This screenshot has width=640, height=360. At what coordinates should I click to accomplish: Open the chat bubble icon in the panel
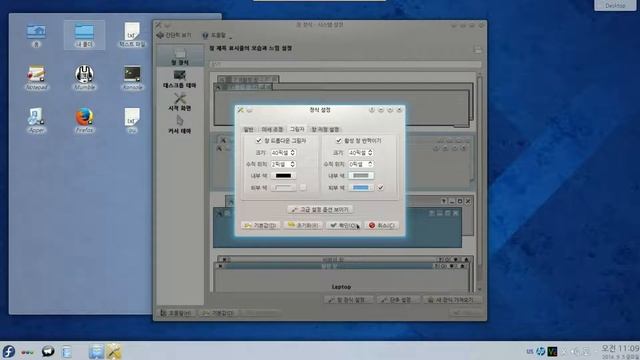[x=48, y=351]
